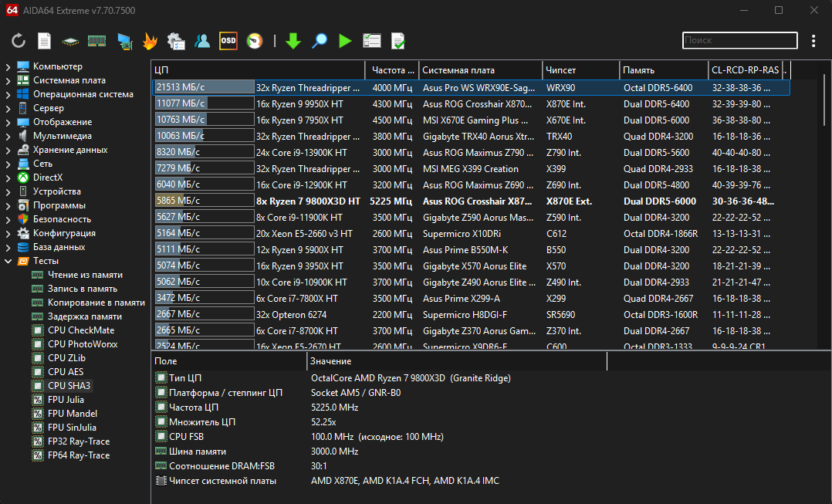
Task: Select the 16x Ryzen 9 9950X HT row
Action: (471, 104)
